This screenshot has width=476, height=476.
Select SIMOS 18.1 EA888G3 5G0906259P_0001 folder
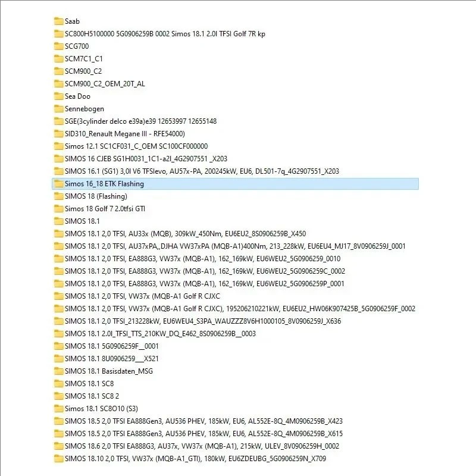205,284
